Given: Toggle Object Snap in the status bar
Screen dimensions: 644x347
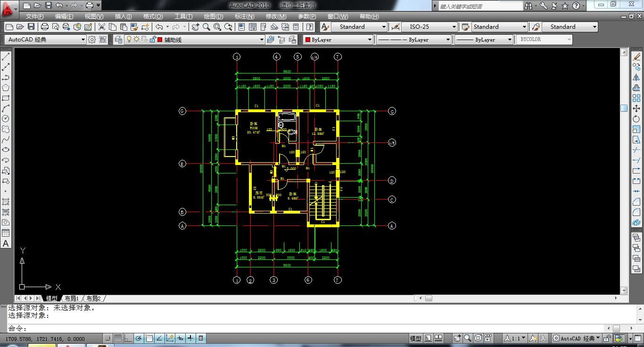Looking at the screenshot, I should (x=149, y=338).
